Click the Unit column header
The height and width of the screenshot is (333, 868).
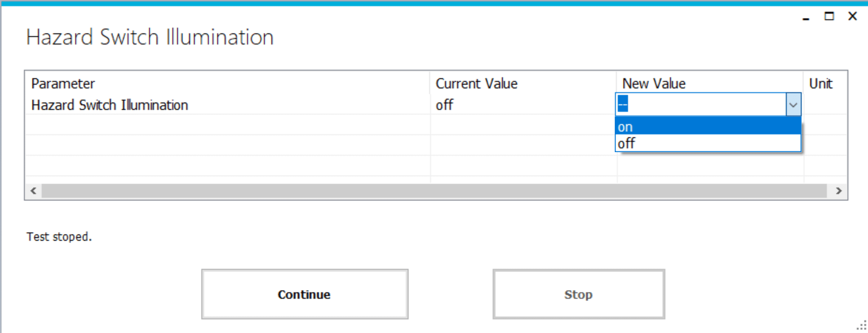(x=821, y=83)
